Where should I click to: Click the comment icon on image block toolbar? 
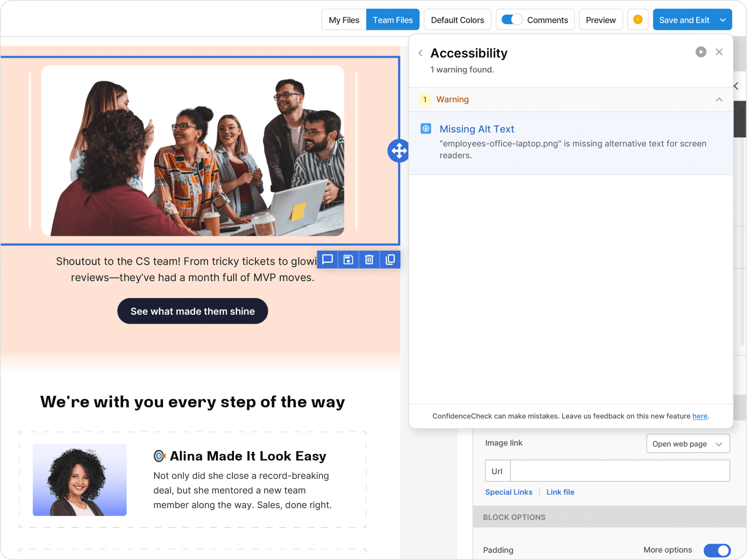coord(327,260)
